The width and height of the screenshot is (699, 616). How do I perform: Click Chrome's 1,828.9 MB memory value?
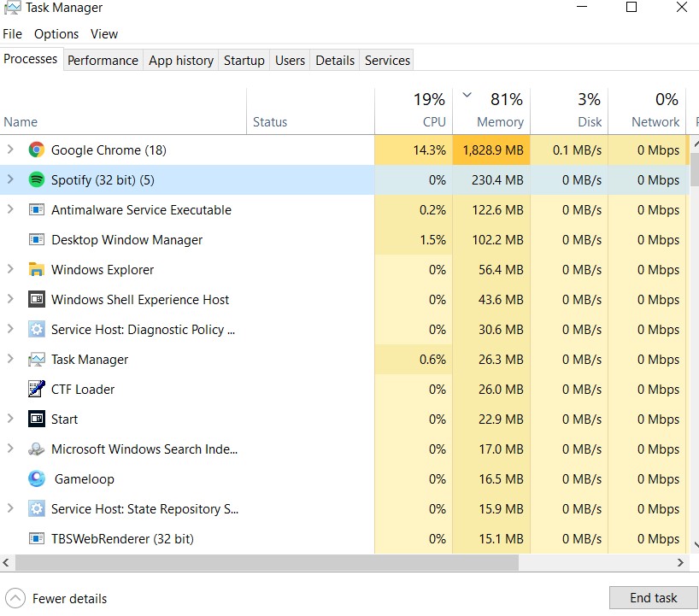click(493, 150)
